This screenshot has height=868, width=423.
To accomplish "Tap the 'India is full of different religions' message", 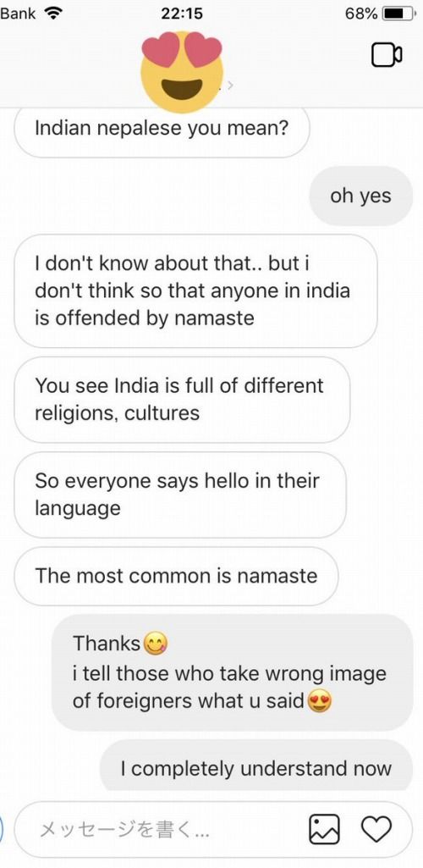I will (x=182, y=399).
